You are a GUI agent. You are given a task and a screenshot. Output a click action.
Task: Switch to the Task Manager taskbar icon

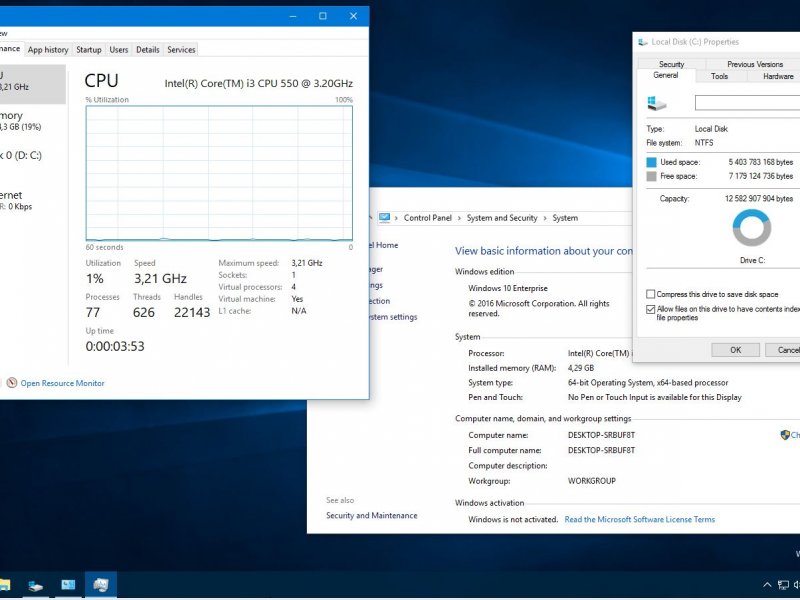coord(101,585)
